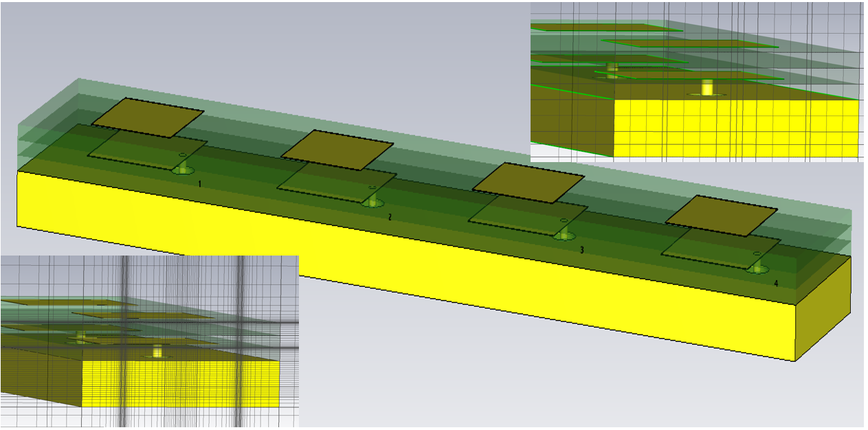Select the upper patch above port 3
This screenshot has width=868, height=430.
click(528, 182)
